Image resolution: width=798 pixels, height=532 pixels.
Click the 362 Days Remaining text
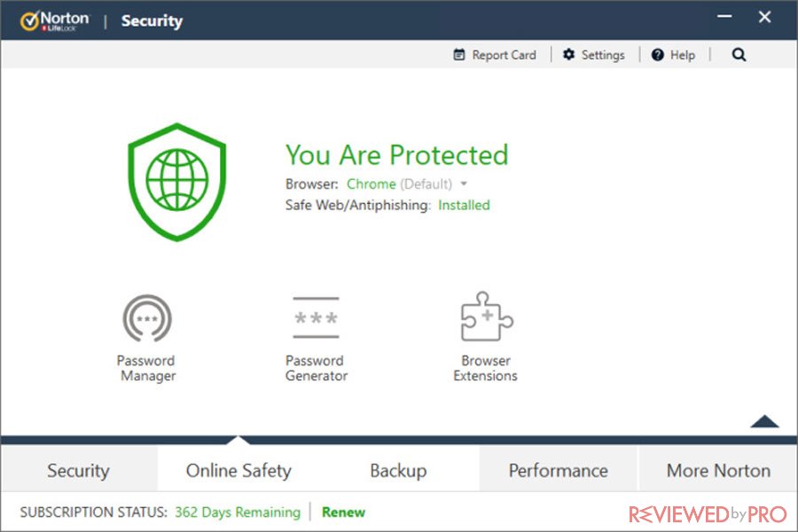238,512
